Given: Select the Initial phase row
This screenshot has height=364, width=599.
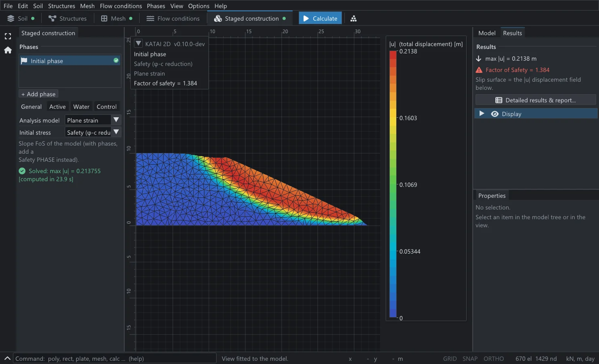Looking at the screenshot, I should point(70,61).
